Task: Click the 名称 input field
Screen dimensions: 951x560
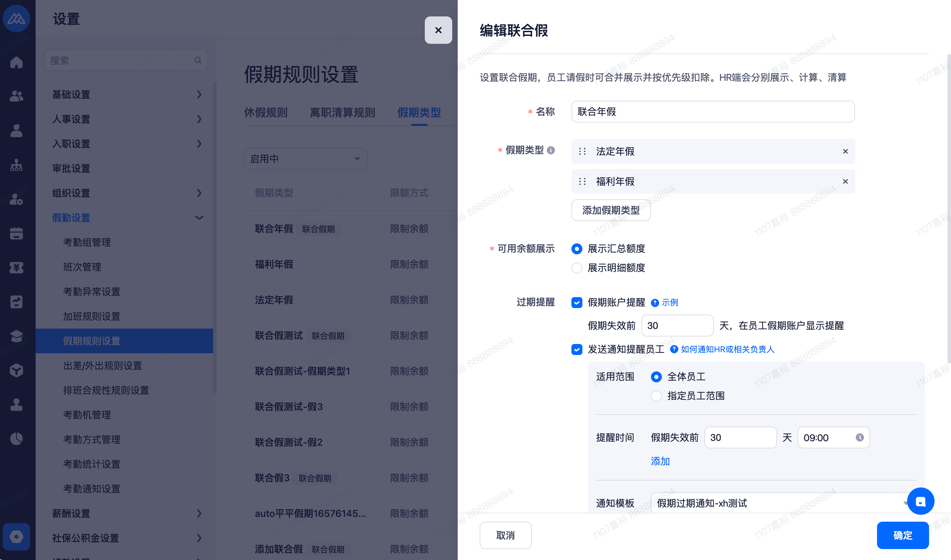Action: coord(712,112)
